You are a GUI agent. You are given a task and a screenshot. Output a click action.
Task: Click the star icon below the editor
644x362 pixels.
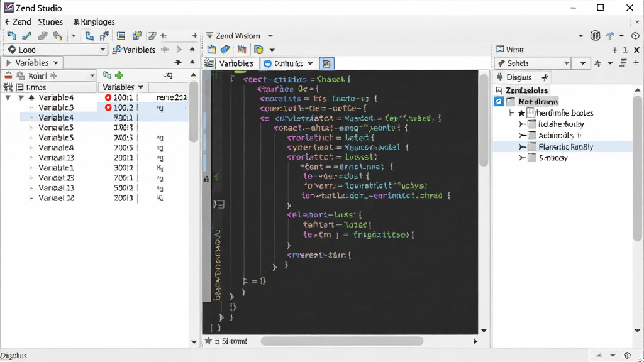208,341
